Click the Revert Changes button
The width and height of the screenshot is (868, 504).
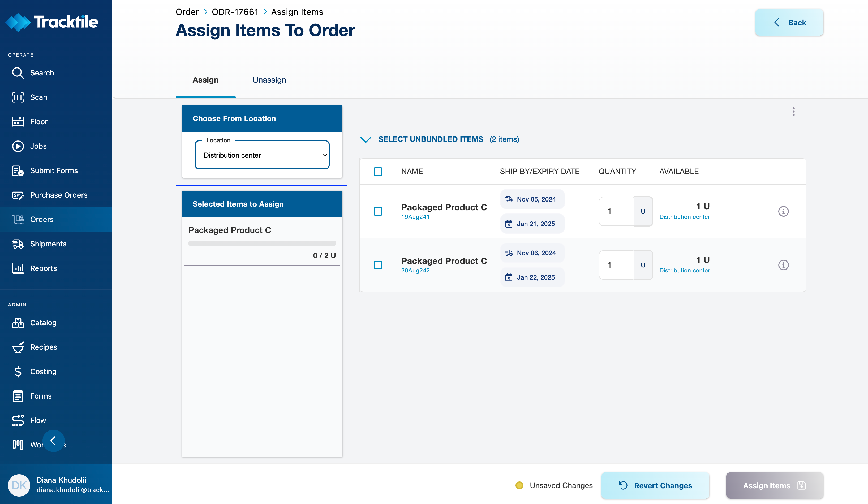point(655,485)
